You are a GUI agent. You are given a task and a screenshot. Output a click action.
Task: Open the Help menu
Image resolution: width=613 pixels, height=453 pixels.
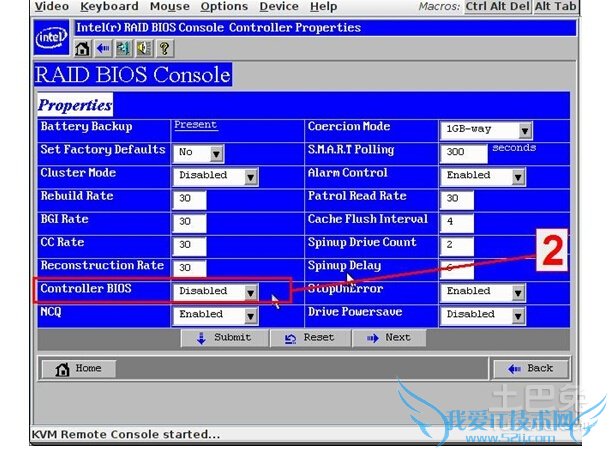pyautogui.click(x=323, y=7)
